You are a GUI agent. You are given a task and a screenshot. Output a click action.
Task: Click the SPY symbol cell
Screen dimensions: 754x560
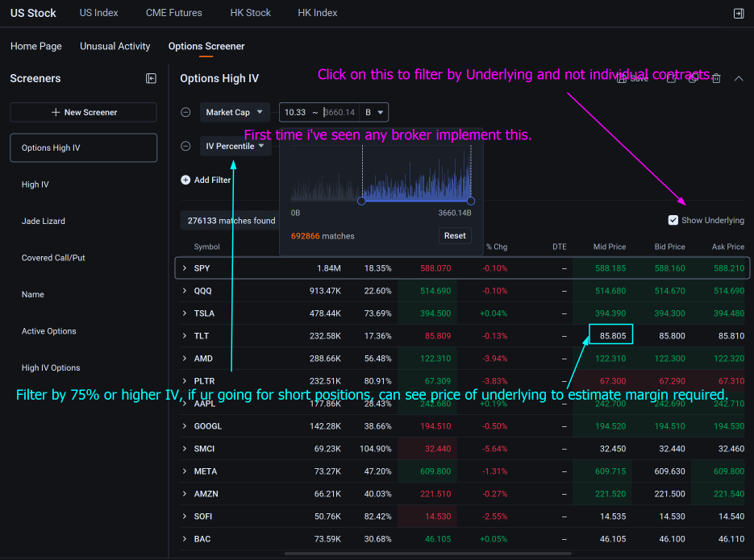click(202, 268)
